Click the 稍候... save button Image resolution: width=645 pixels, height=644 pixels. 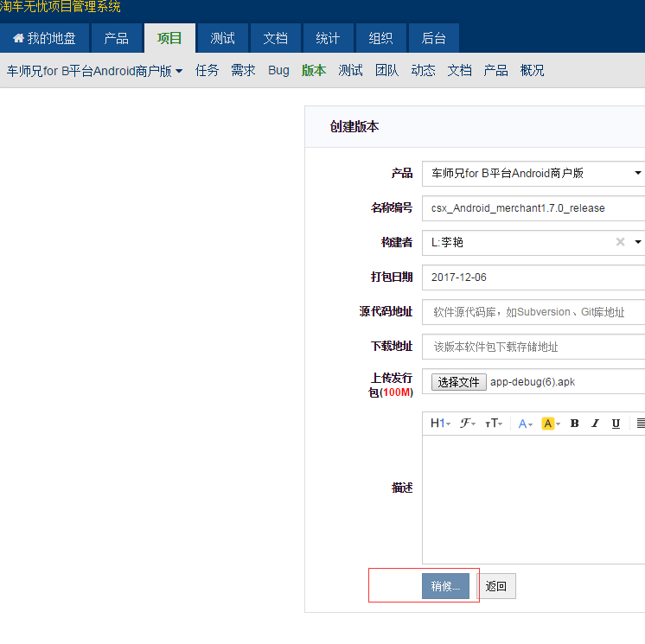(x=445, y=586)
